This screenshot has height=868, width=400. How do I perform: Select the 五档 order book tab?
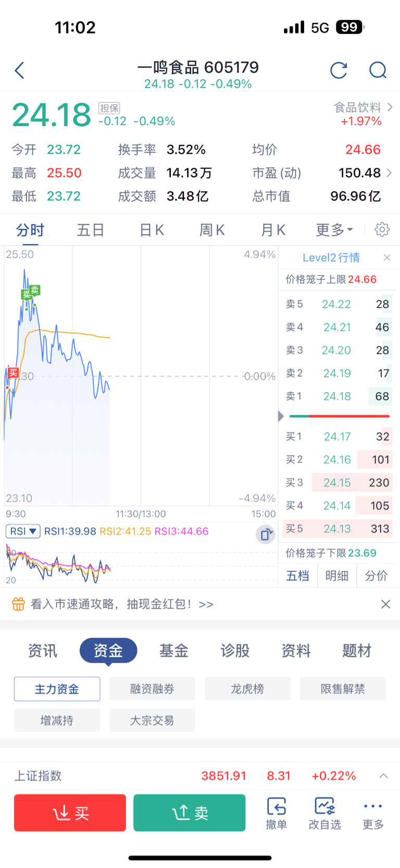298,576
